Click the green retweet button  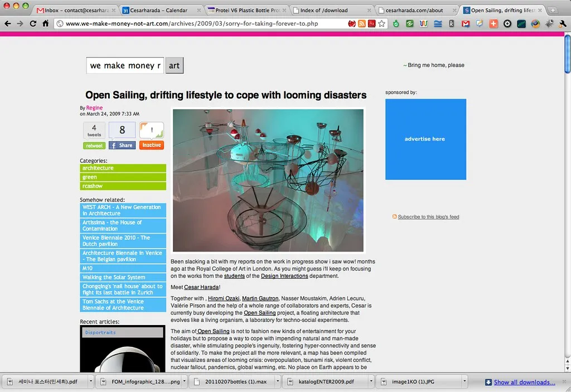[x=94, y=146]
